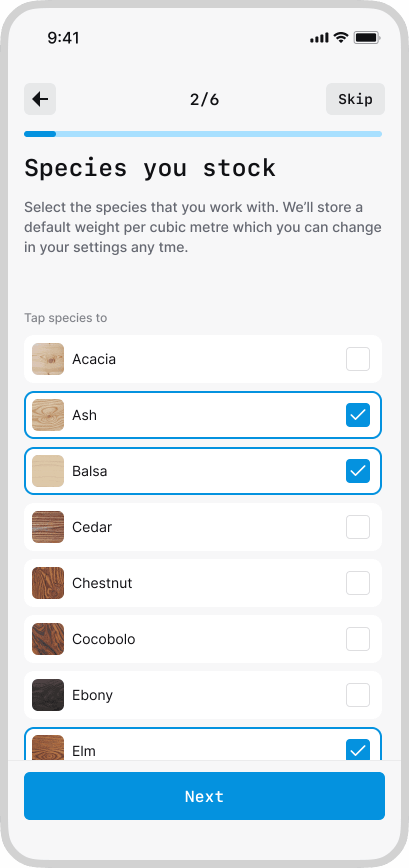
Task: Click the onboarding progress bar
Action: 203,134
